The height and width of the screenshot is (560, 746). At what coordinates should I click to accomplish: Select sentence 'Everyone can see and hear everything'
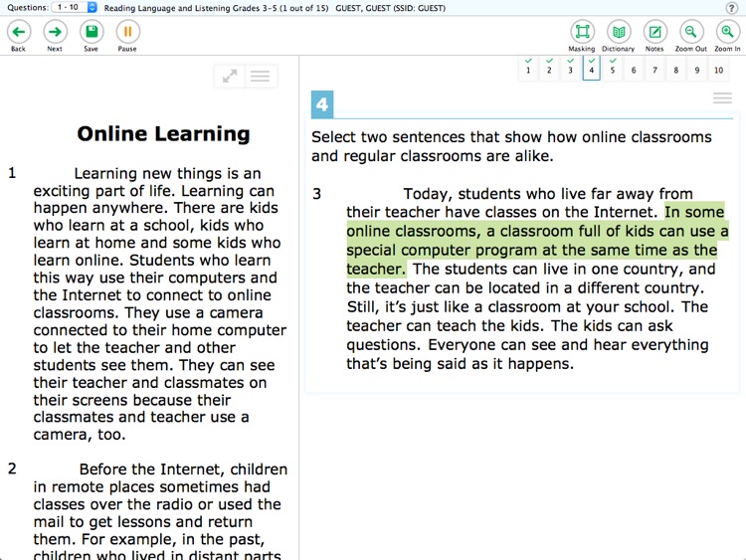[527, 354]
